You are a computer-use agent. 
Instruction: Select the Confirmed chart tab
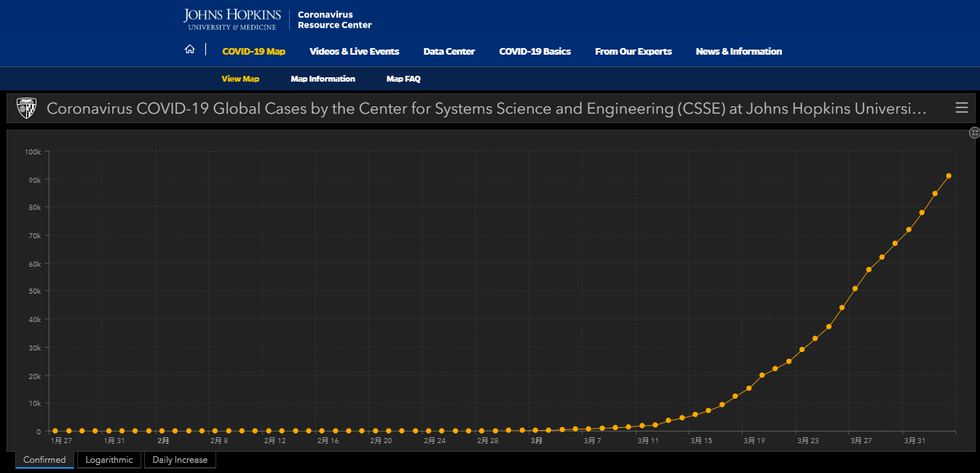click(x=44, y=460)
